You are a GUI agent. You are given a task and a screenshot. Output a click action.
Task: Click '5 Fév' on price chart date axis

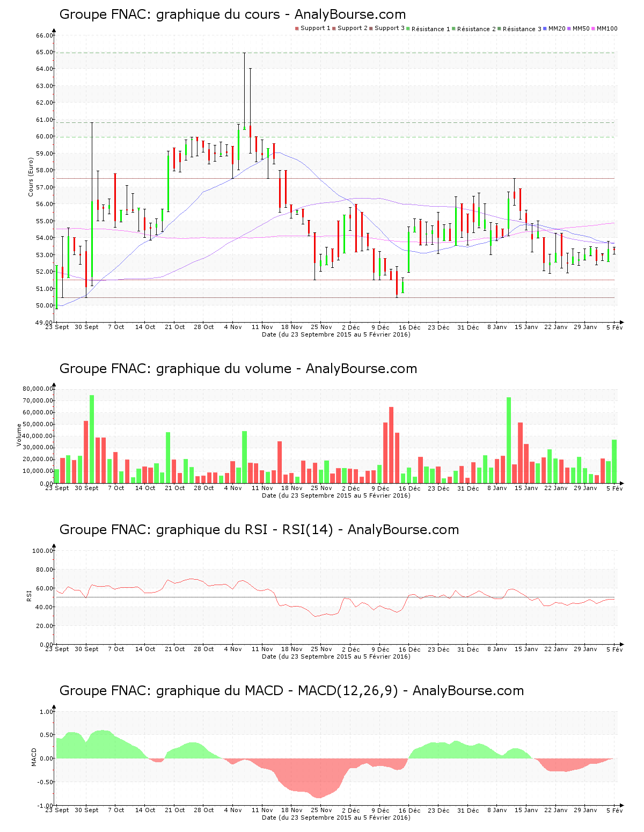(x=615, y=327)
